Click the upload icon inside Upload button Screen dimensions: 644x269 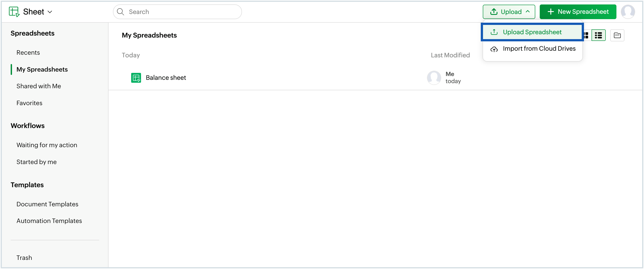(x=494, y=12)
